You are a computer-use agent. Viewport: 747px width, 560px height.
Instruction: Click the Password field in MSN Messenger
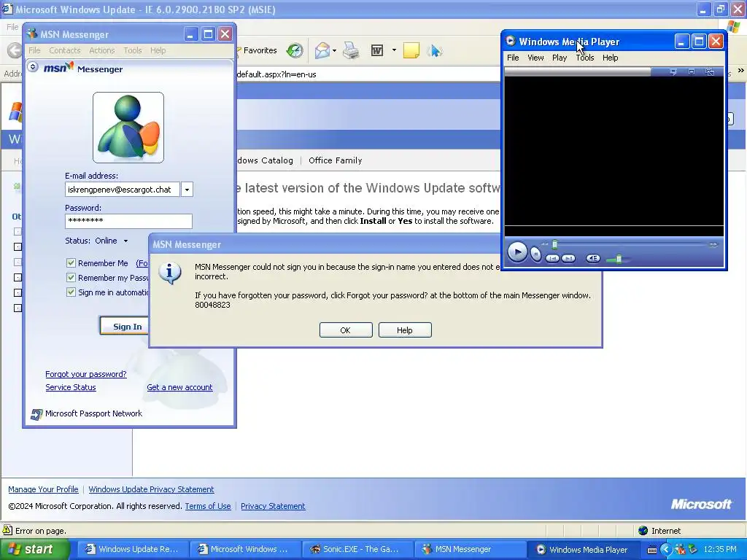(x=128, y=221)
